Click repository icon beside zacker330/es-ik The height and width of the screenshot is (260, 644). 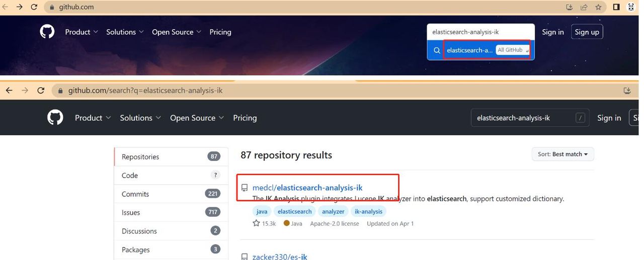(245, 257)
